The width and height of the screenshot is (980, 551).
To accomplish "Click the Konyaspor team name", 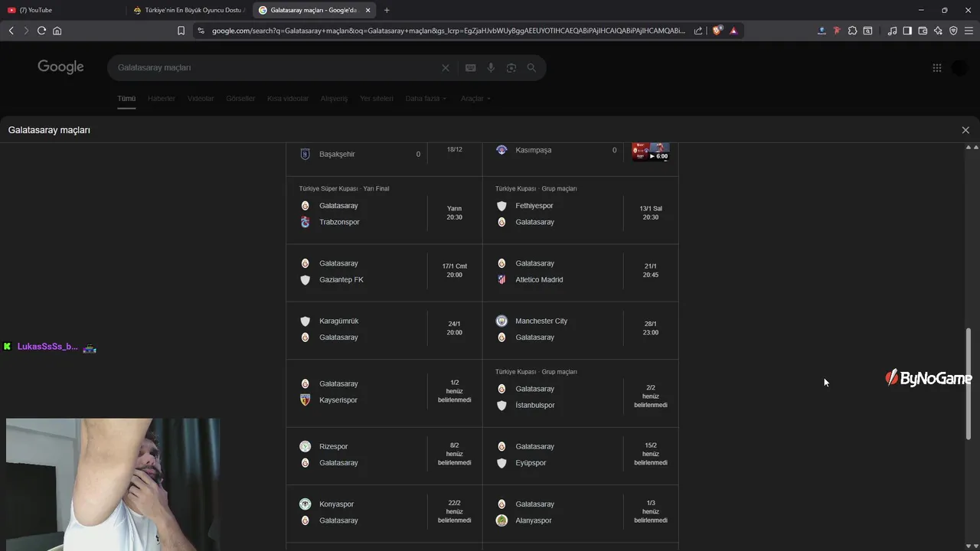I will pyautogui.click(x=337, y=504).
